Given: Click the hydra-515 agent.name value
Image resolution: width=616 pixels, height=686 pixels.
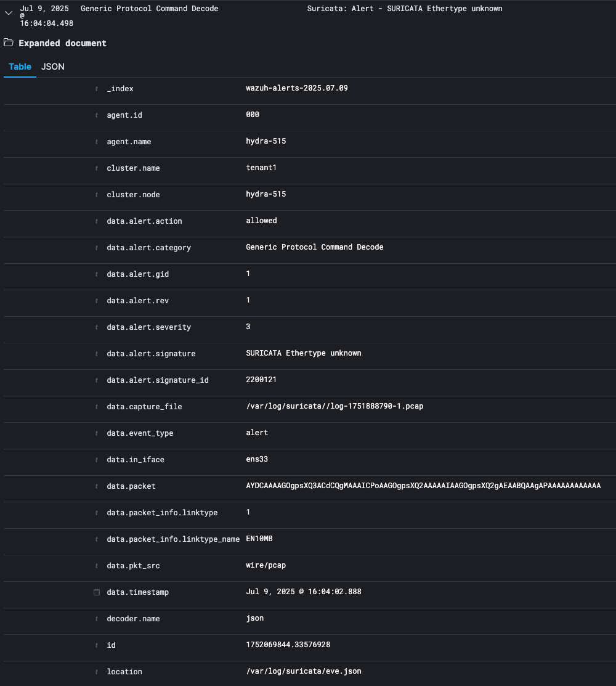Looking at the screenshot, I should click(x=266, y=141).
